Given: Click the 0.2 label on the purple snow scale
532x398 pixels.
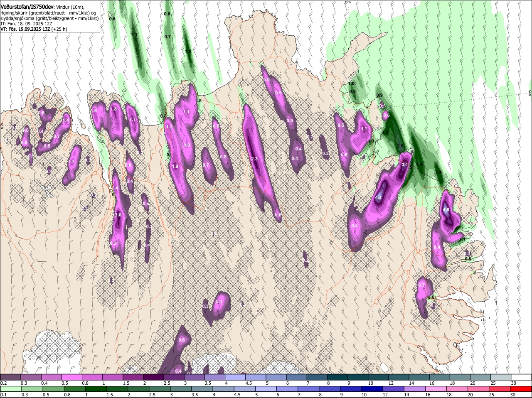Looking at the screenshot, I should click(x=3, y=383).
